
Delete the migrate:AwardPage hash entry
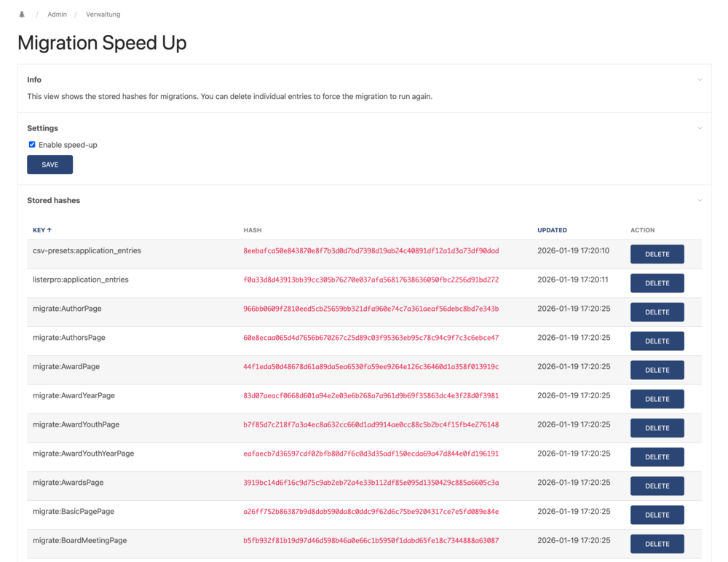[x=657, y=370]
